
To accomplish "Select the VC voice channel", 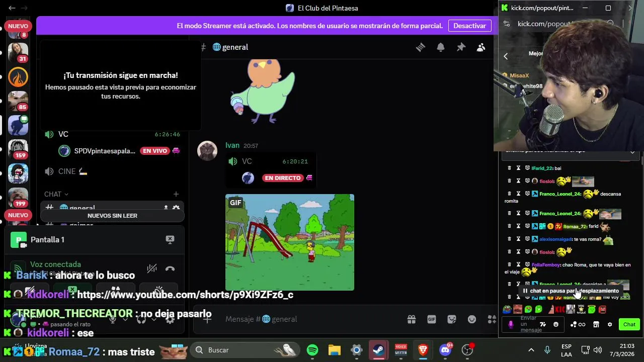I will click(x=112, y=134).
